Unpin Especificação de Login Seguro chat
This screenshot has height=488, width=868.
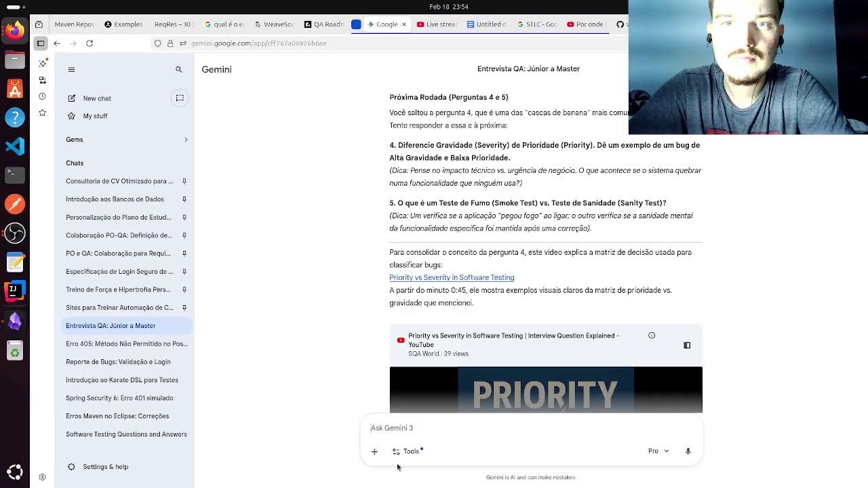(184, 271)
